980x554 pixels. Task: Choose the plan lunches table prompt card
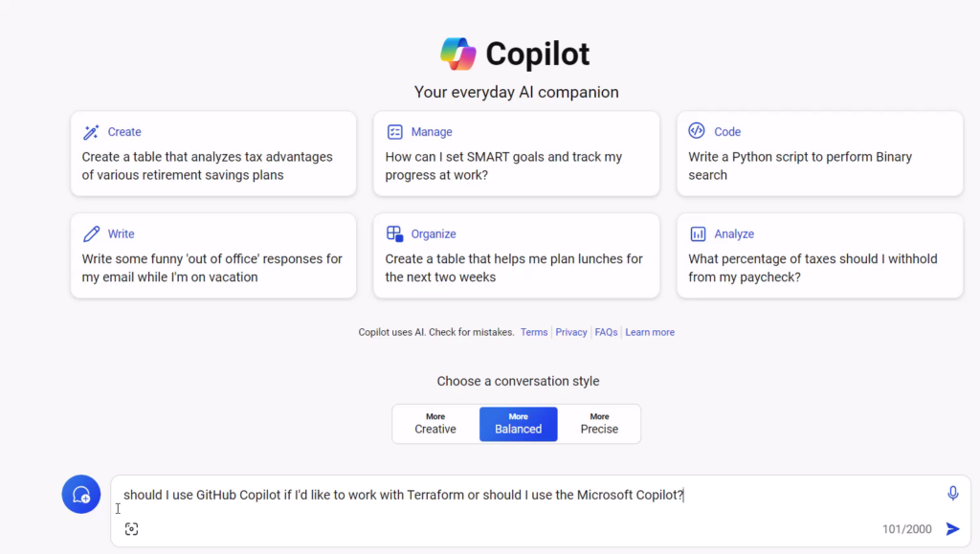[516, 255]
